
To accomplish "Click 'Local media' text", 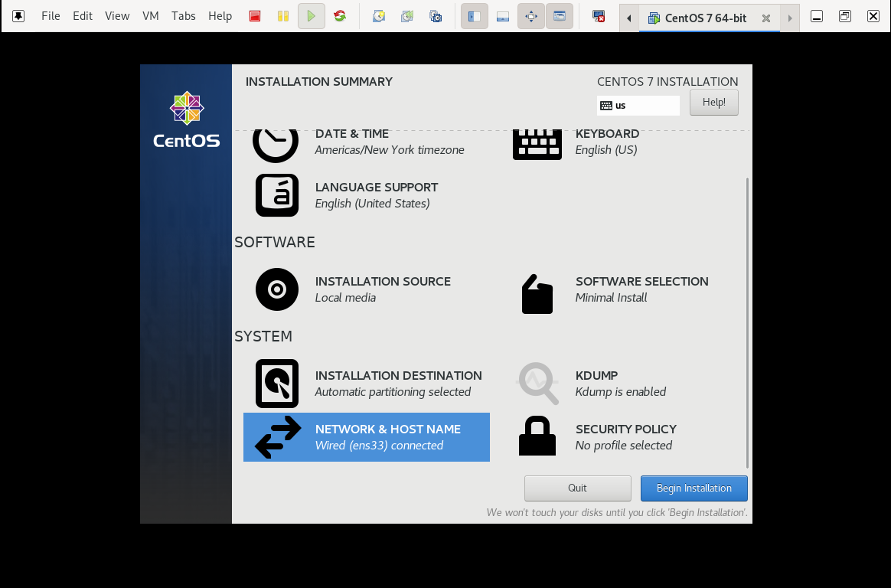I will tap(345, 298).
